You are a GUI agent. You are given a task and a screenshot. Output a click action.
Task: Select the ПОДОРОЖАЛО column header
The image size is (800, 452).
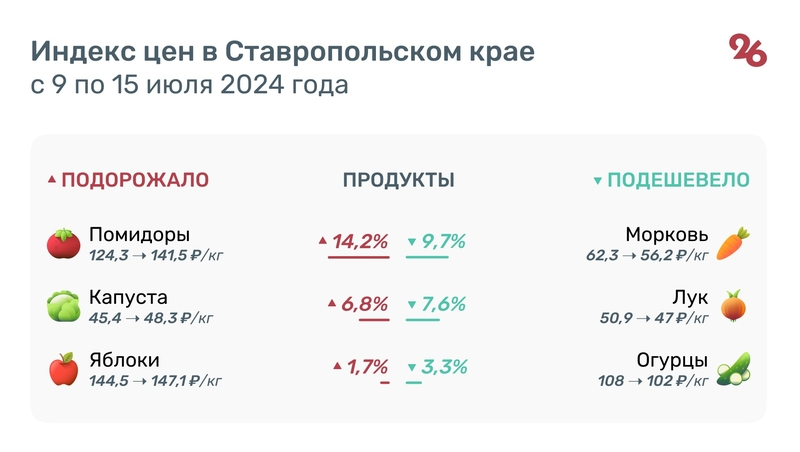(x=135, y=180)
